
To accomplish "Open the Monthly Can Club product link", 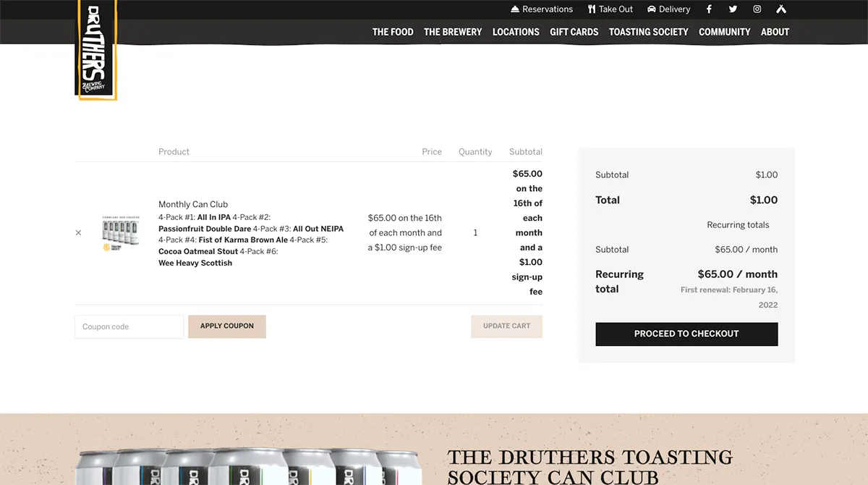I will pos(193,204).
